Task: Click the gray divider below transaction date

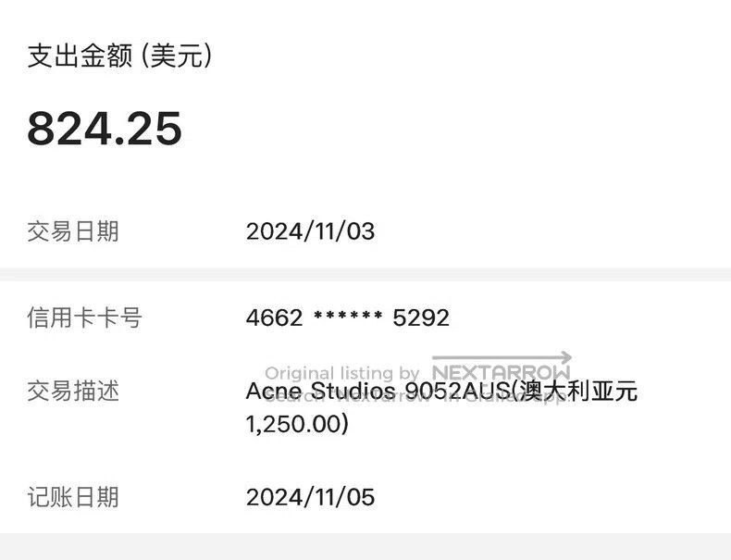Action: point(365,275)
